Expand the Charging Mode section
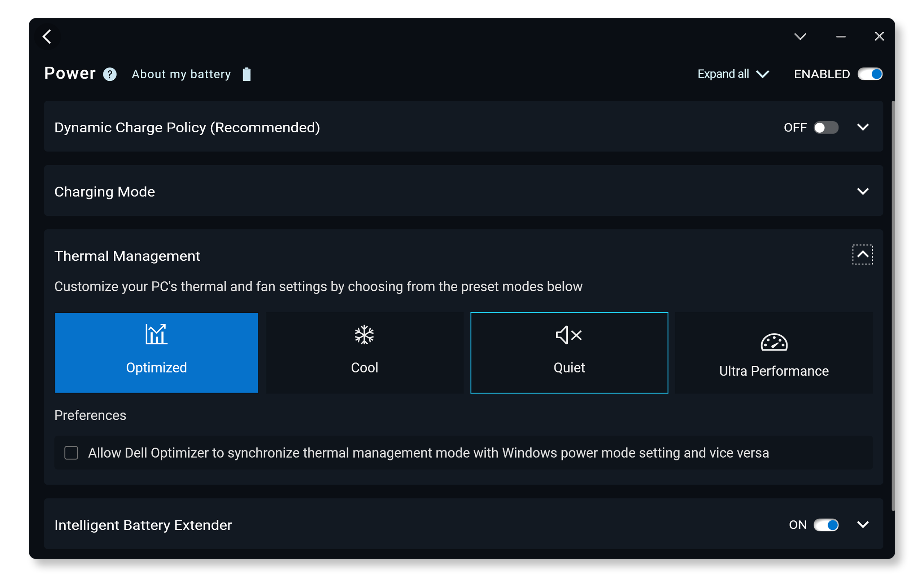The height and width of the screenshot is (577, 924). tap(863, 191)
